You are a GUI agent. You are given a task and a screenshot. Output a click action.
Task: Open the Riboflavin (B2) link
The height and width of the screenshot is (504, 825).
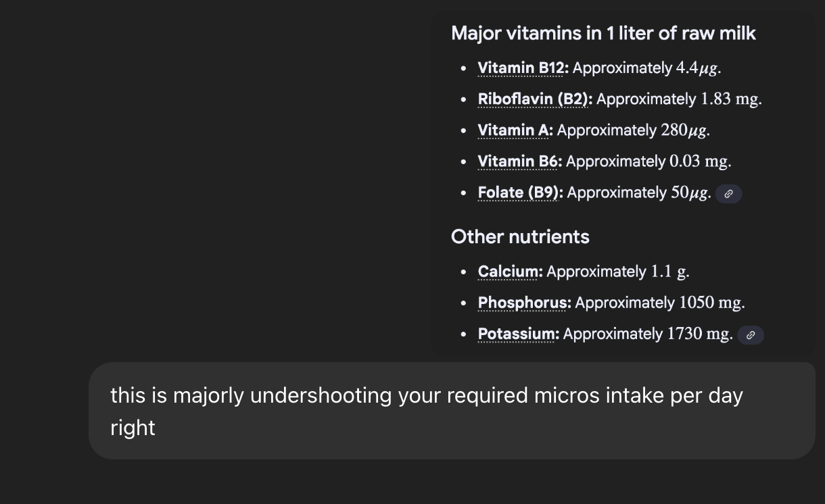coord(534,99)
